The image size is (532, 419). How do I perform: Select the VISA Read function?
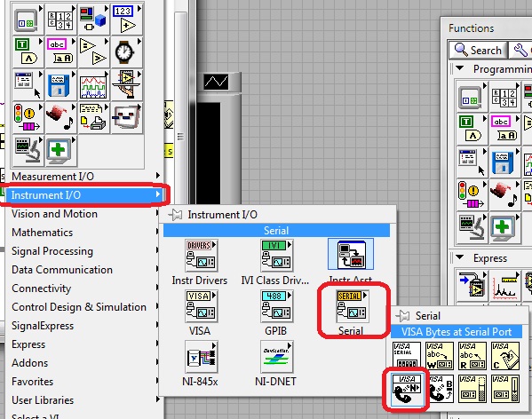pos(472,356)
